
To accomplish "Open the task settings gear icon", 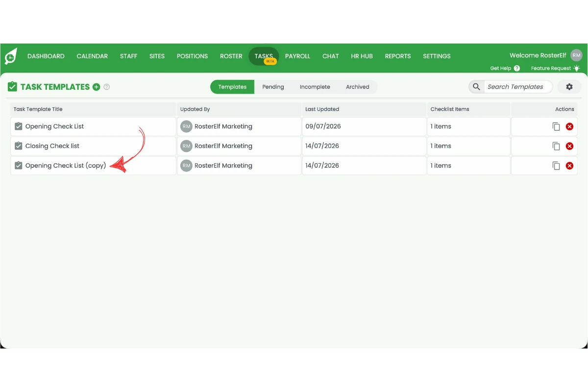I will [x=569, y=87].
